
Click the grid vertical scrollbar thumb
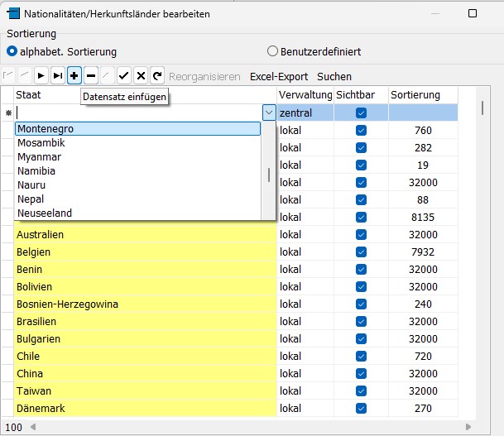(x=482, y=108)
